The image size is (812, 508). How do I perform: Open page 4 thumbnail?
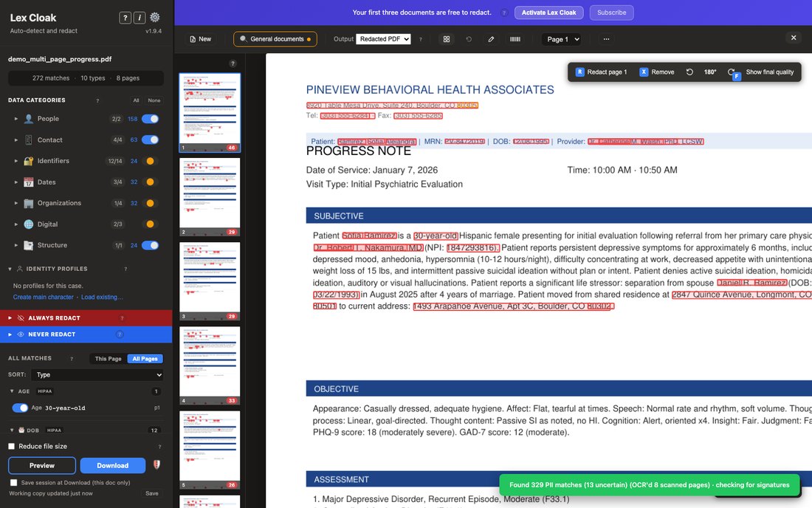click(x=210, y=365)
